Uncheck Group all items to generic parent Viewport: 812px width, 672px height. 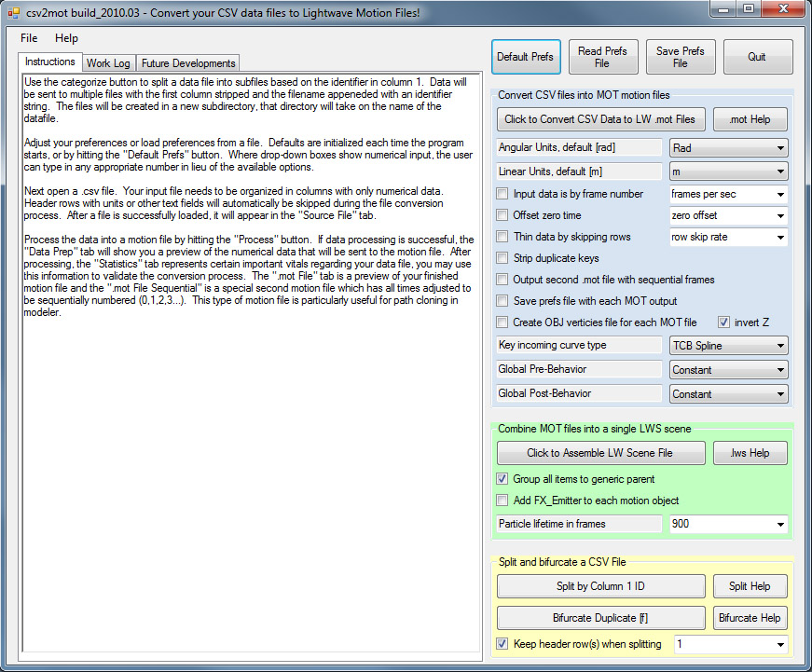pyautogui.click(x=502, y=479)
